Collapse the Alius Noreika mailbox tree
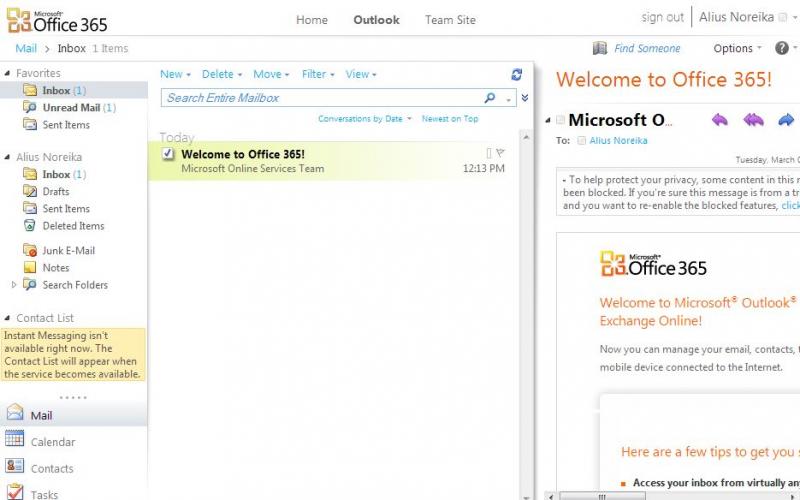The height and width of the screenshot is (500, 800). pos(7,157)
